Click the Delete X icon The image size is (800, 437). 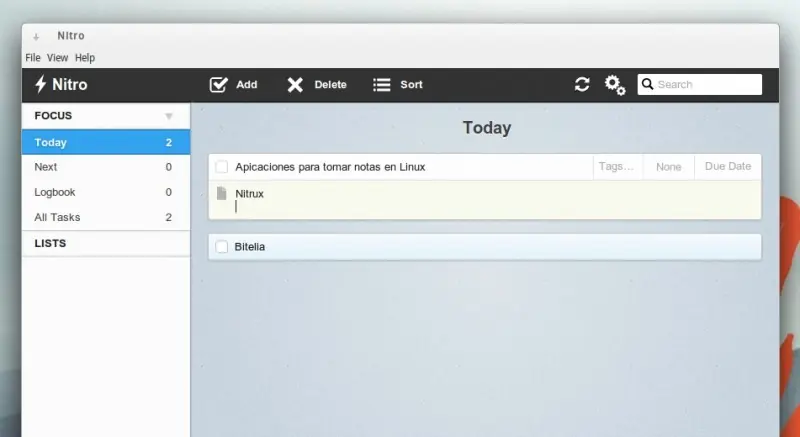(x=295, y=85)
